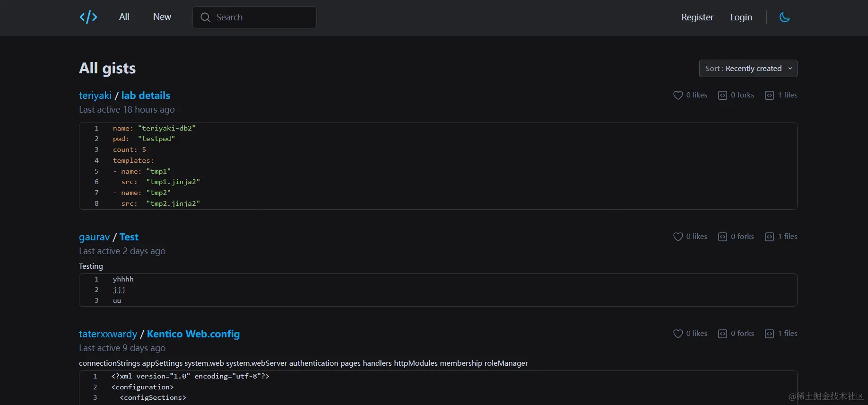Image resolution: width=868 pixels, height=405 pixels.
Task: Visit teriyaki's user profile link
Action: (x=95, y=96)
